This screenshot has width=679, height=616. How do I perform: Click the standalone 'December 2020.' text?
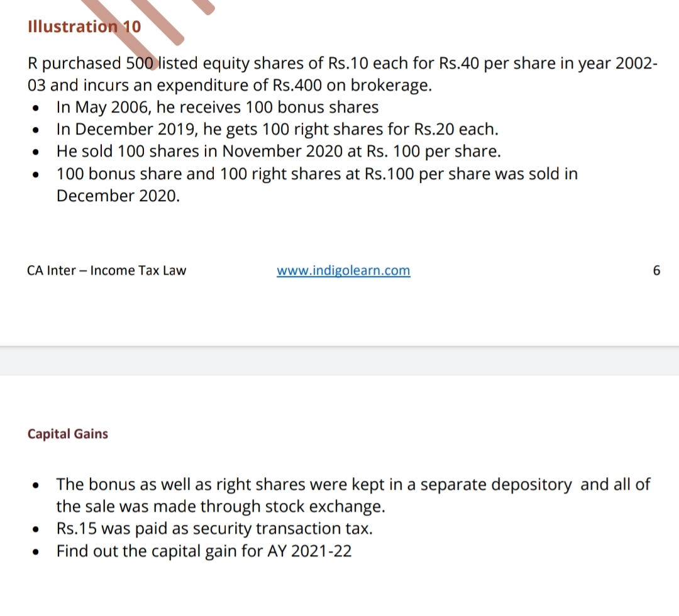118,196
